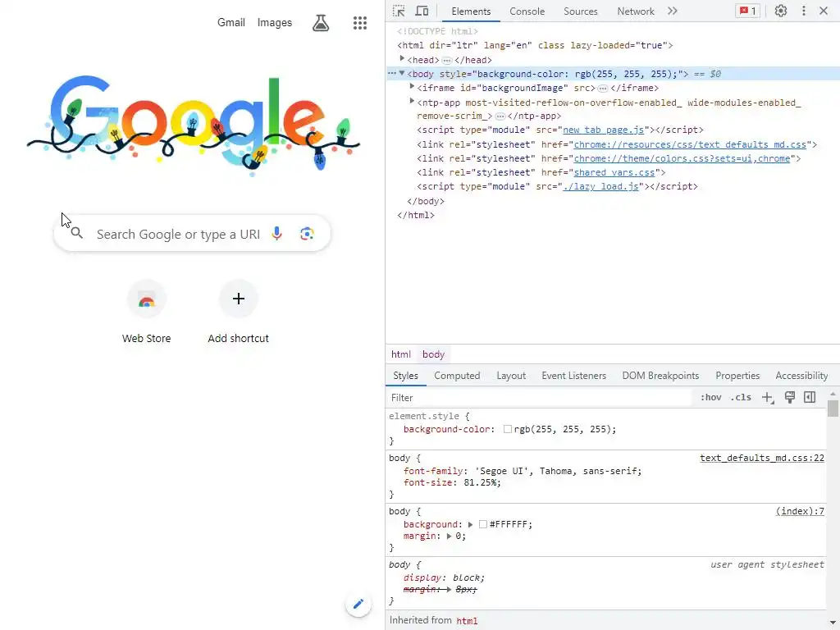This screenshot has width=840, height=630.
Task: Toggle rendering emulations paintbrush icon
Action: click(790, 397)
